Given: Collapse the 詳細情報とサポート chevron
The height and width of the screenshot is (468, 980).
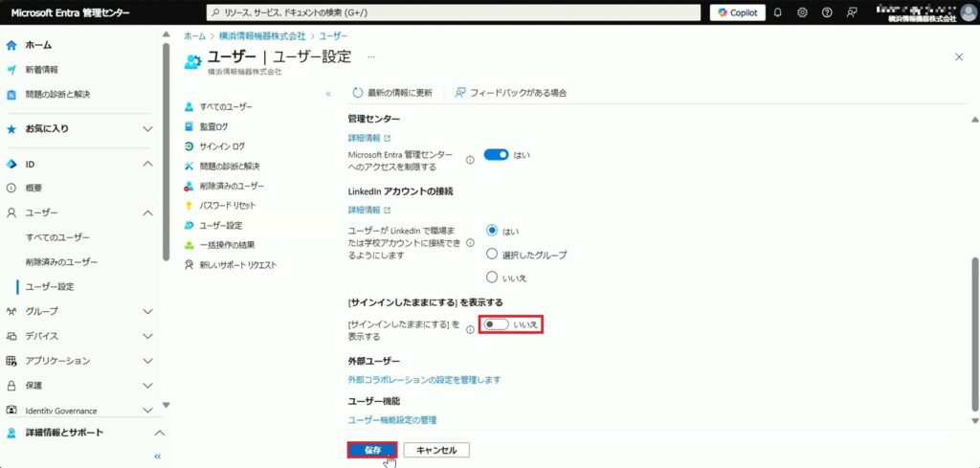Looking at the screenshot, I should pos(160,433).
